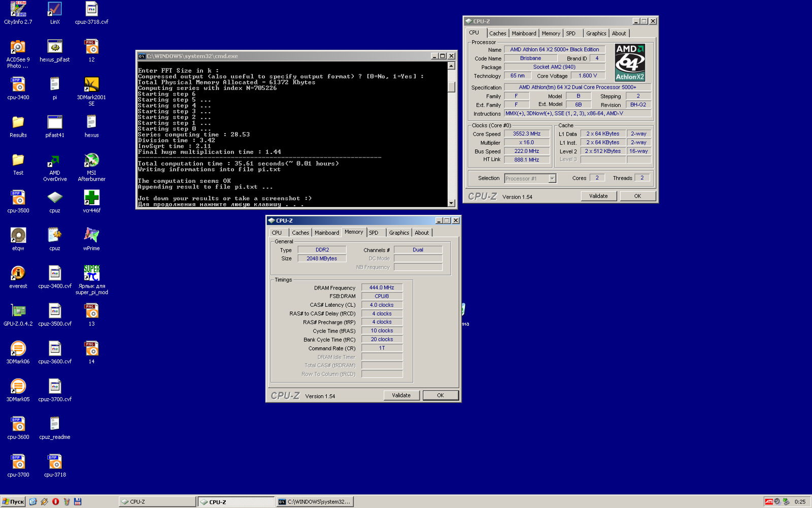Click Validate in the Memory CPU-Z window
Viewport: 812px width, 508px height.
(x=401, y=395)
